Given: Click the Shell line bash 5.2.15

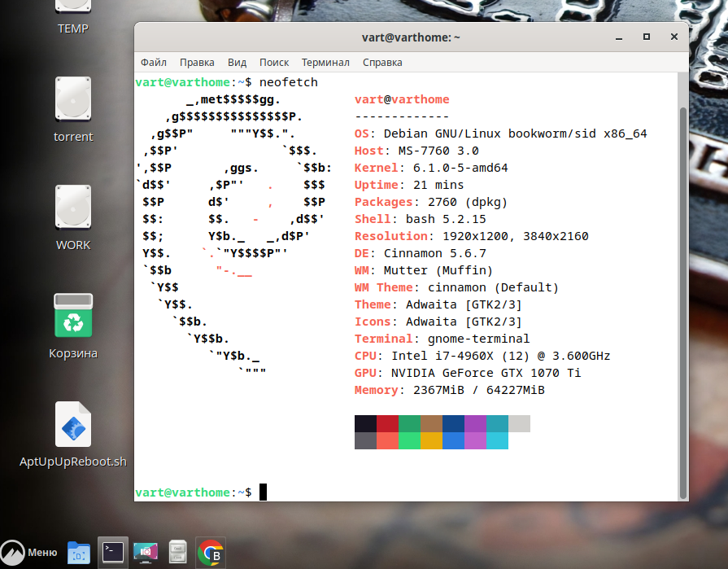Looking at the screenshot, I should point(421,219).
